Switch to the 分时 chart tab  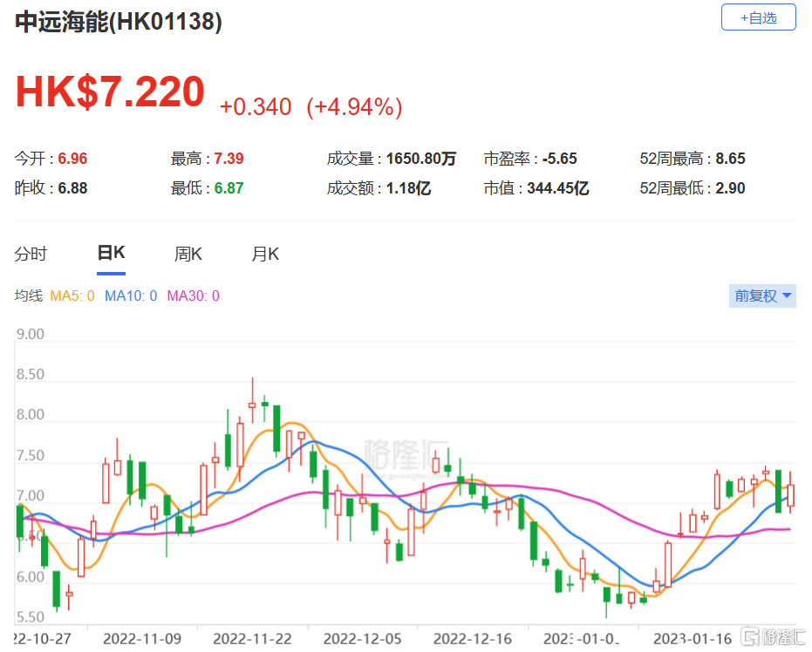point(31,254)
